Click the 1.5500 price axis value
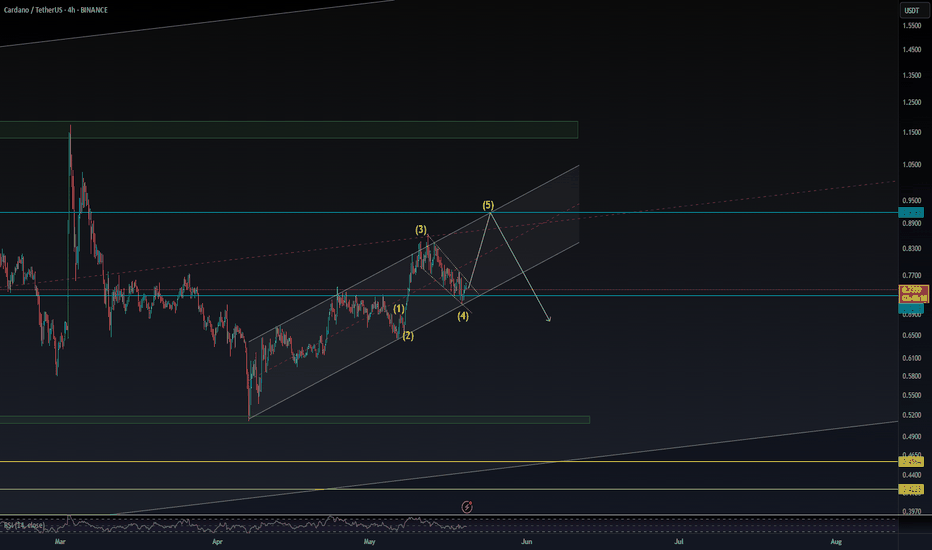The width and height of the screenshot is (932, 550). (912, 26)
